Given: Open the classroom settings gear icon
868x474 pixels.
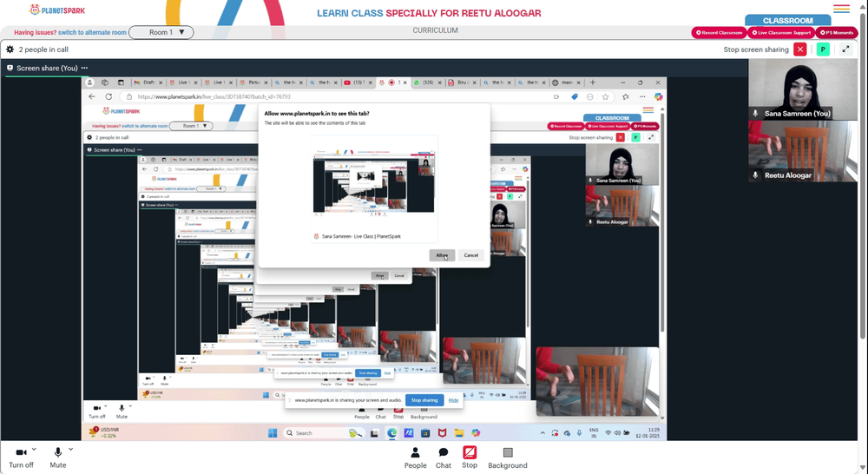Looking at the screenshot, I should click(10, 49).
